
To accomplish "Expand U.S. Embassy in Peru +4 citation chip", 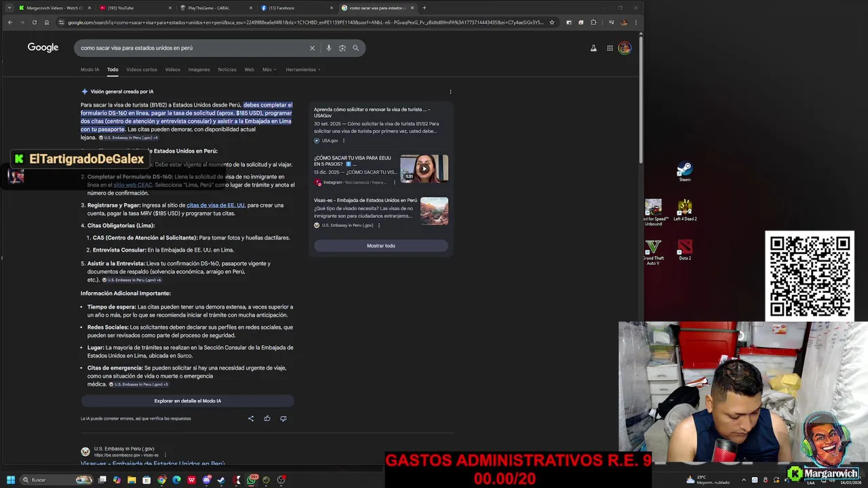I will point(128,138).
